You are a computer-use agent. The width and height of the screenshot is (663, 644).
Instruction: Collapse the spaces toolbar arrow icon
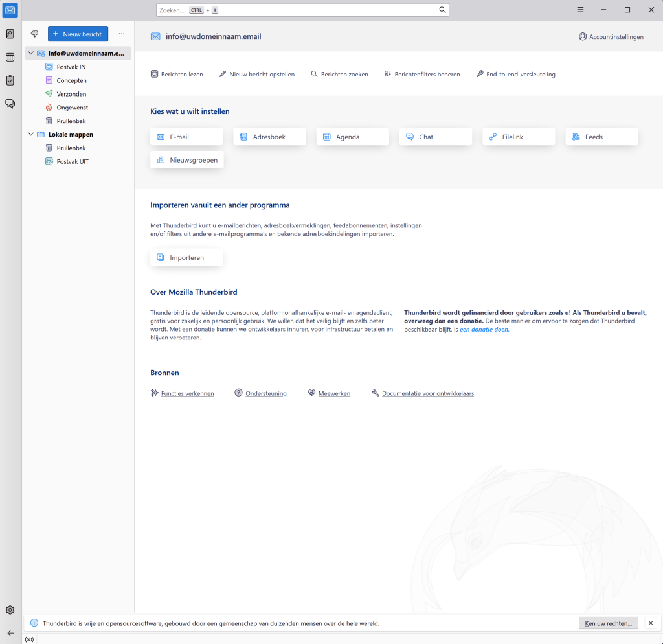click(x=10, y=633)
